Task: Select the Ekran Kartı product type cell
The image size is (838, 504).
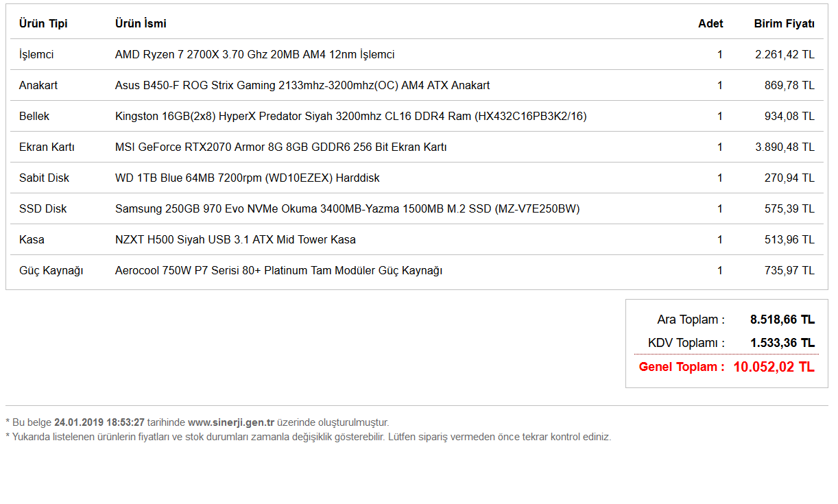Action: (47, 147)
